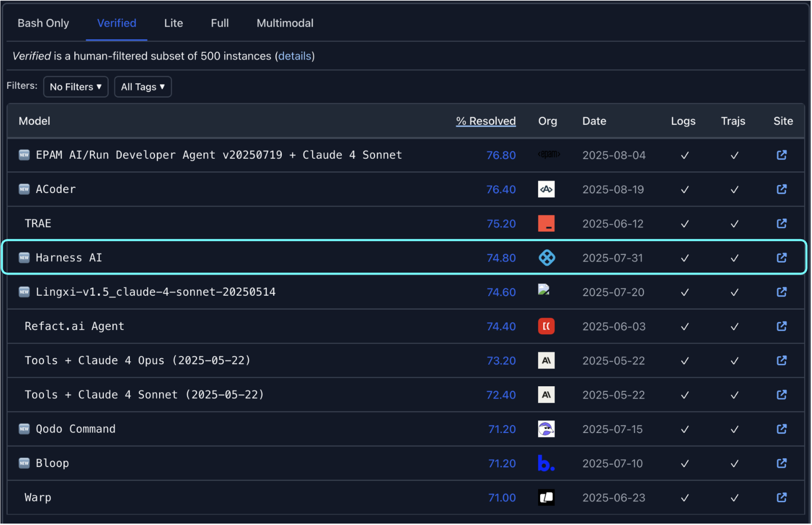Image resolution: width=812 pixels, height=525 pixels.
Task: Click the model name TRAE
Action: (x=38, y=223)
